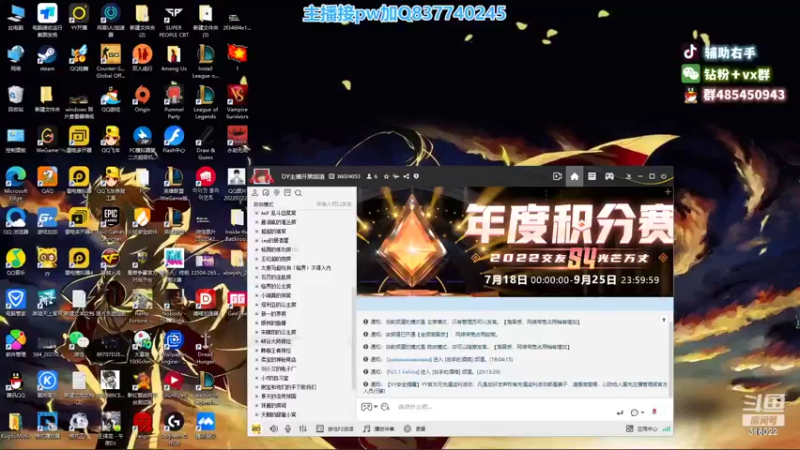Open the Microsoft Edge shortcut
The width and height of the screenshot is (800, 450).
pyautogui.click(x=15, y=184)
